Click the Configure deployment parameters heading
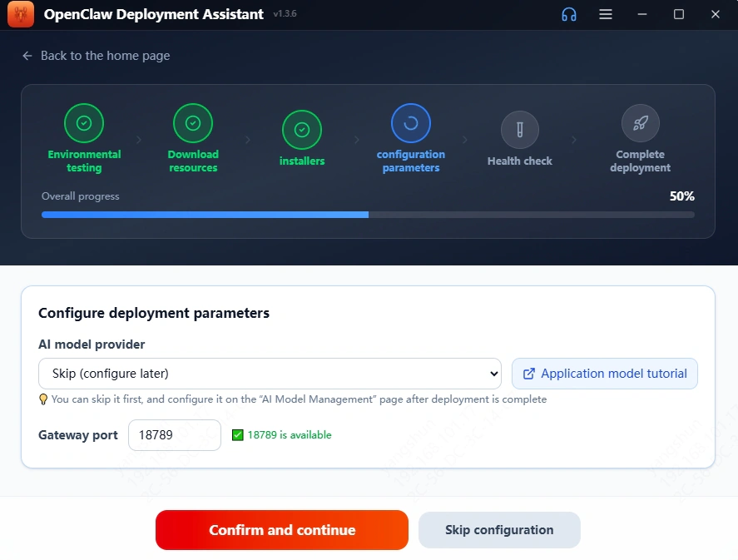The width and height of the screenshot is (738, 560). coord(154,313)
